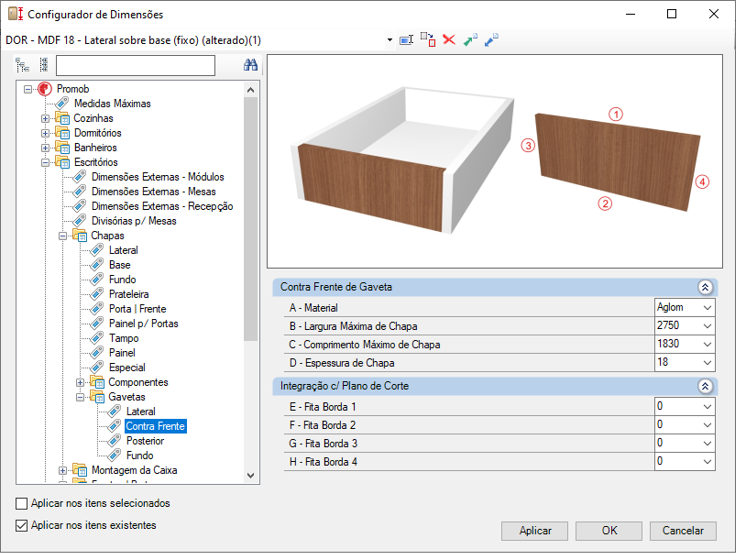The image size is (746, 560).
Task: Select Divisórias p/ Mesas tree item
Action: (x=134, y=221)
